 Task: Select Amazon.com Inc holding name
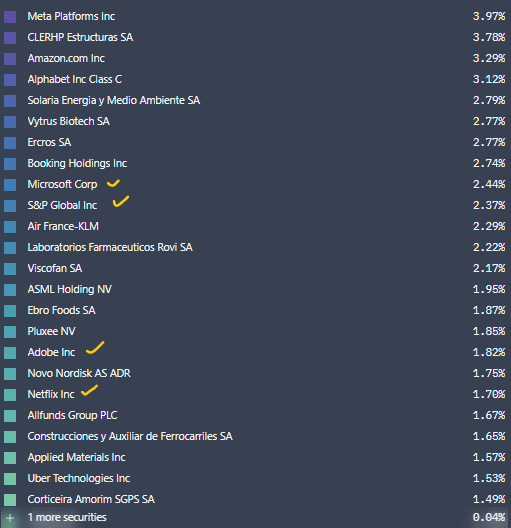click(x=66, y=58)
